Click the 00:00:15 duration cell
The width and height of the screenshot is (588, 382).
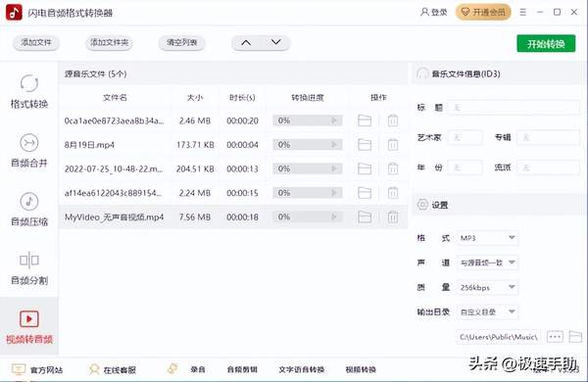click(242, 193)
